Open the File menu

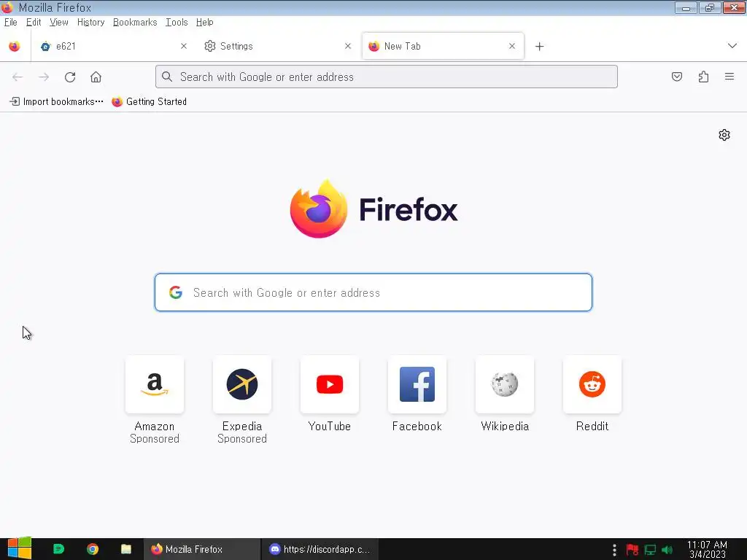[x=10, y=23]
